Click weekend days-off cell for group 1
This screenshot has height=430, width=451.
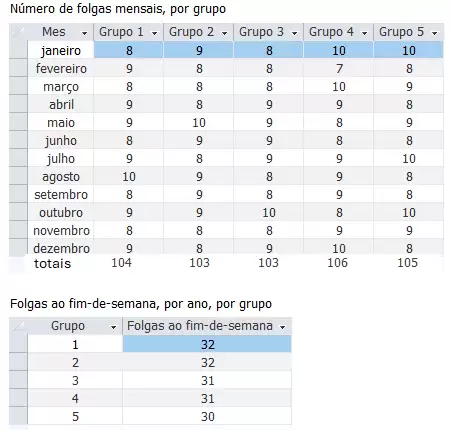[x=207, y=344]
